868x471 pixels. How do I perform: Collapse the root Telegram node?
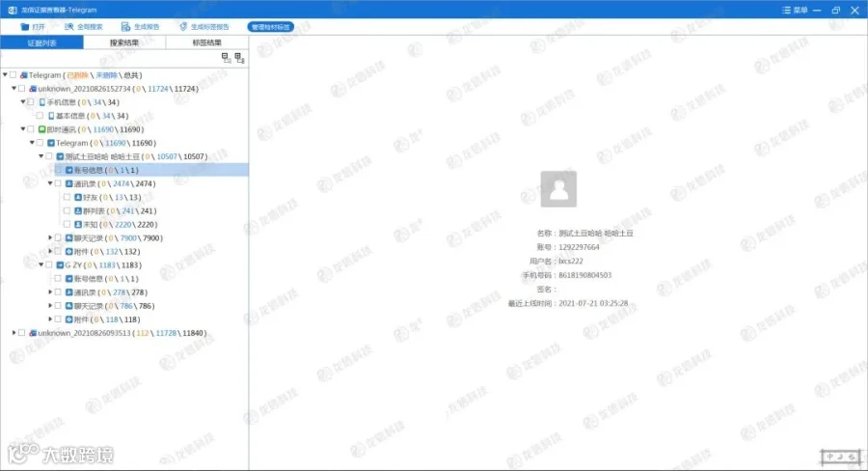click(x=5, y=74)
